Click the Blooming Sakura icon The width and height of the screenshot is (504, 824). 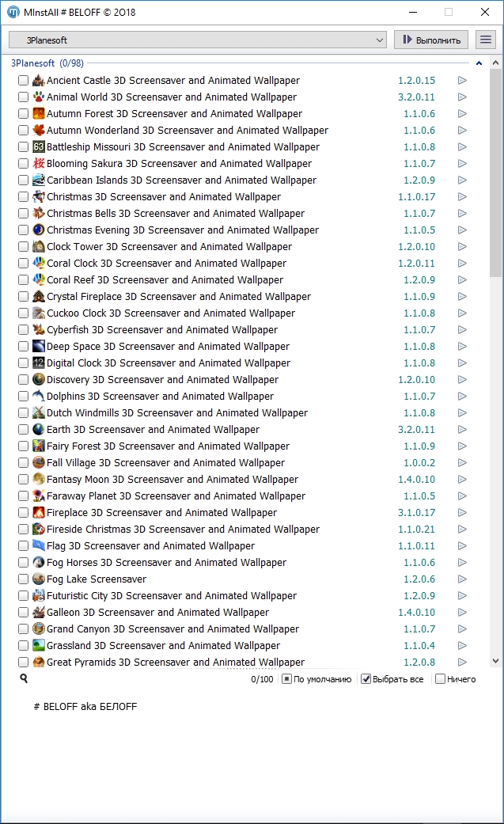(x=38, y=163)
